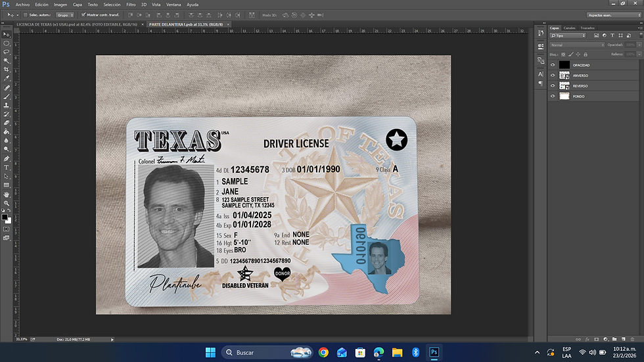Select the Zoom tool in the toolbox
Image resolution: width=644 pixels, height=362 pixels.
click(x=6, y=203)
